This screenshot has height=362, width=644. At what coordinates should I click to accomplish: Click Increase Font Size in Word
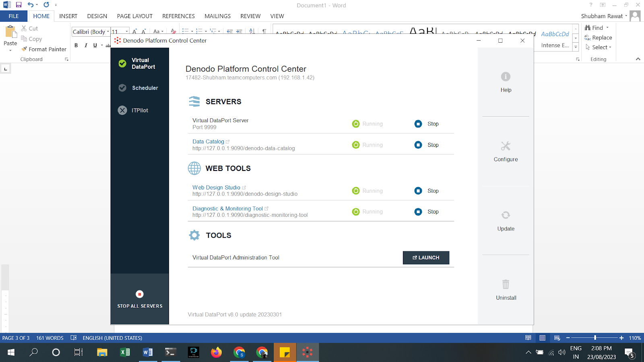point(134,31)
